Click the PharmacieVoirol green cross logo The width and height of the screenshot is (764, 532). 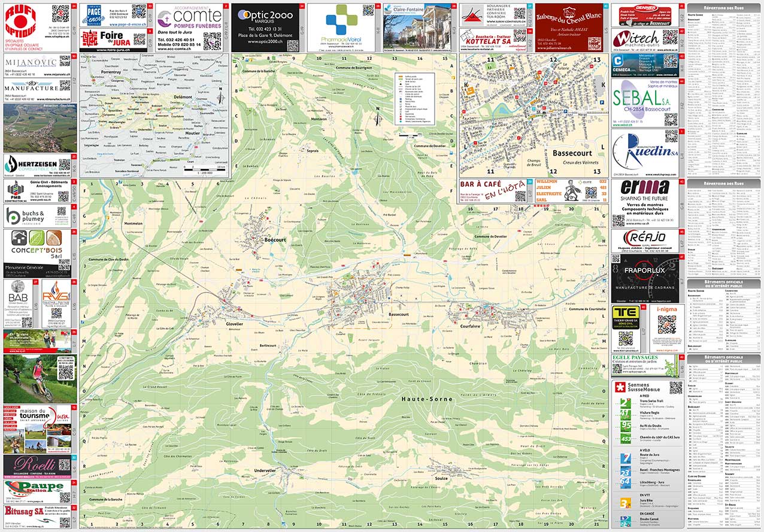pos(341,20)
